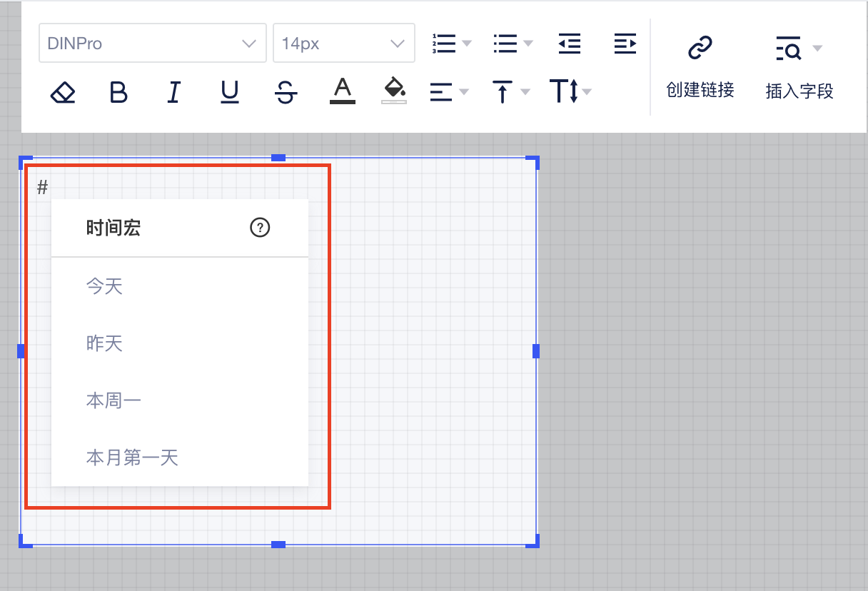The height and width of the screenshot is (591, 868).
Task: Decrease the text indentation
Action: (569, 43)
